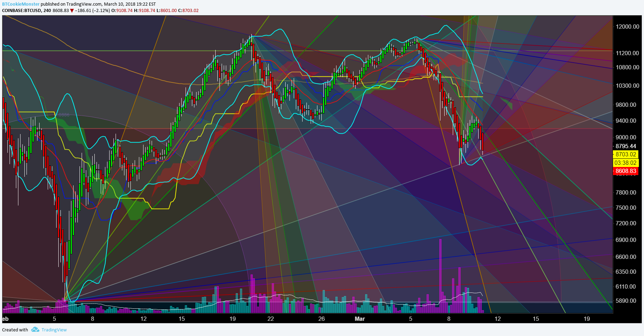Click the 7500.00 price axis label

(x=626, y=208)
